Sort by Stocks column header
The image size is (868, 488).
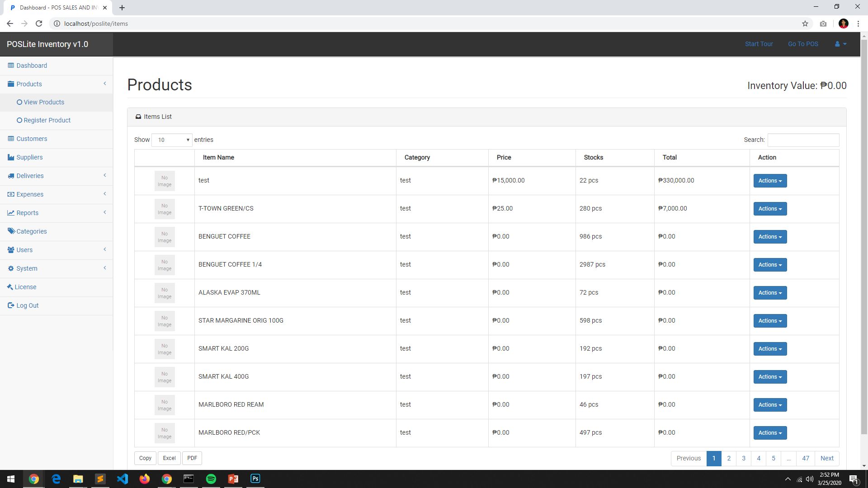tap(615, 158)
